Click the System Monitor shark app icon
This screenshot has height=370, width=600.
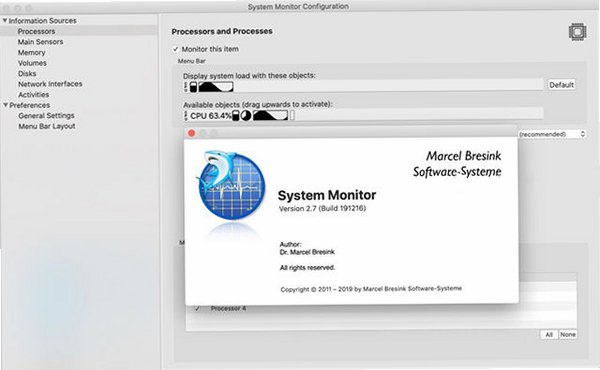click(x=231, y=186)
